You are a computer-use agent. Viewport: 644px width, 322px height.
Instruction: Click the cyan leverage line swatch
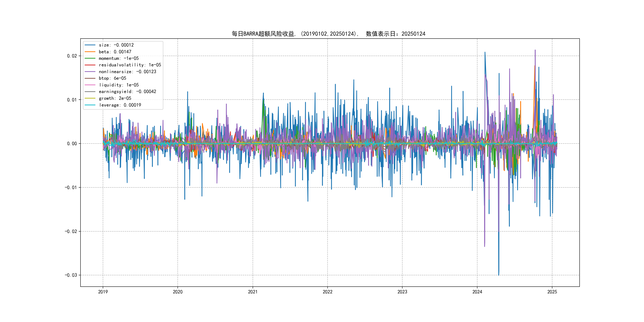tap(90, 105)
